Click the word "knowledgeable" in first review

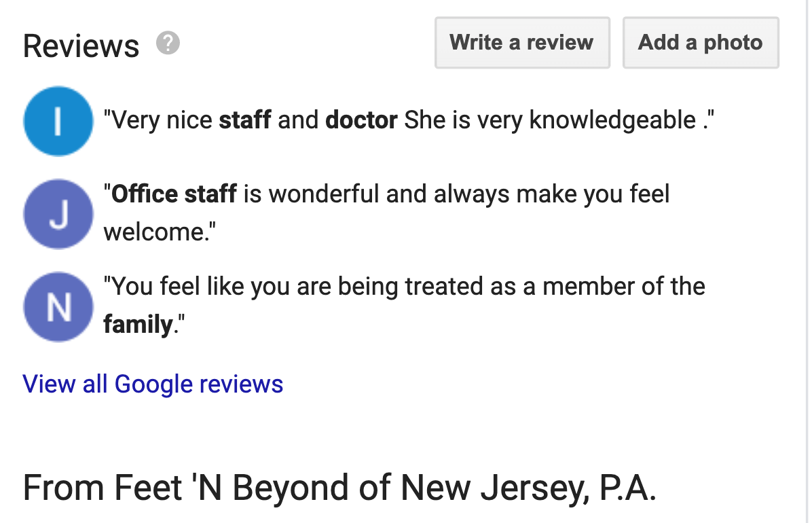tap(612, 120)
